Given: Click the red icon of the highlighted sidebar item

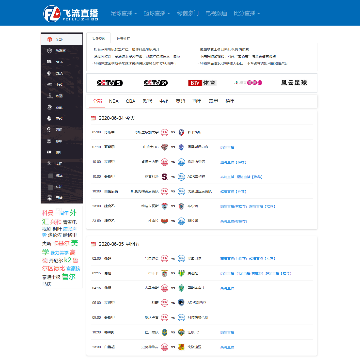Looking at the screenshot, I should (49, 39).
